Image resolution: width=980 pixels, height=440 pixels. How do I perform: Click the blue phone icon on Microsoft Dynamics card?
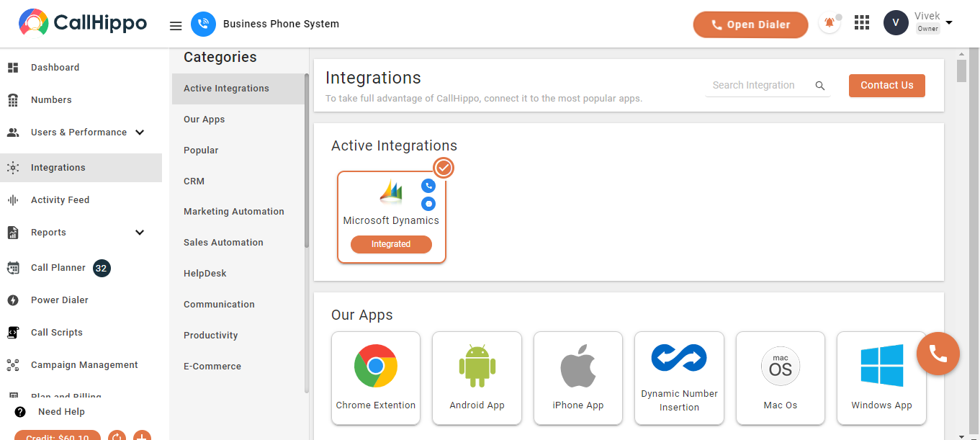428,186
